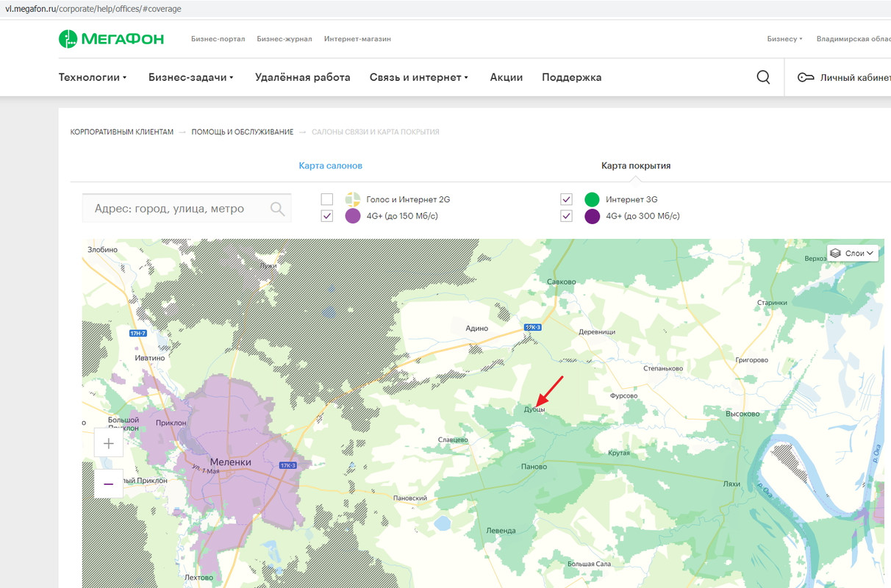Open the Бизнес-журнал link
This screenshot has width=891, height=588.
[x=285, y=39]
